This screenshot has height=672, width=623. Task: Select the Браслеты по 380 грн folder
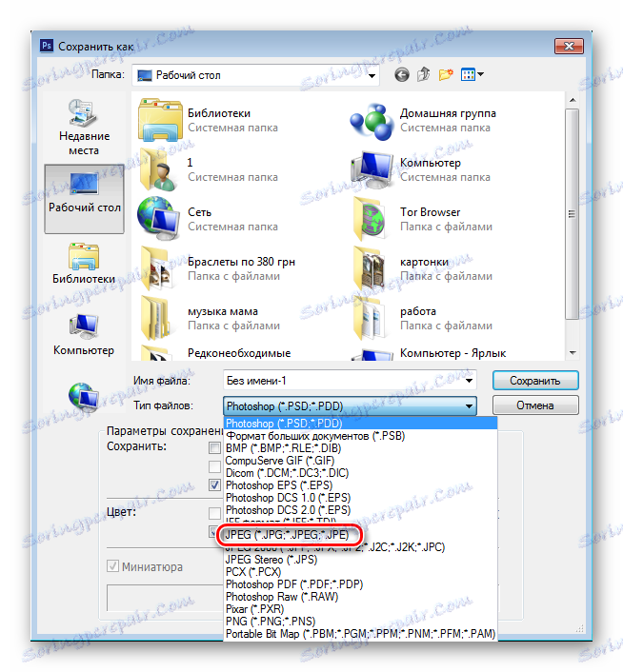[x=216, y=268]
